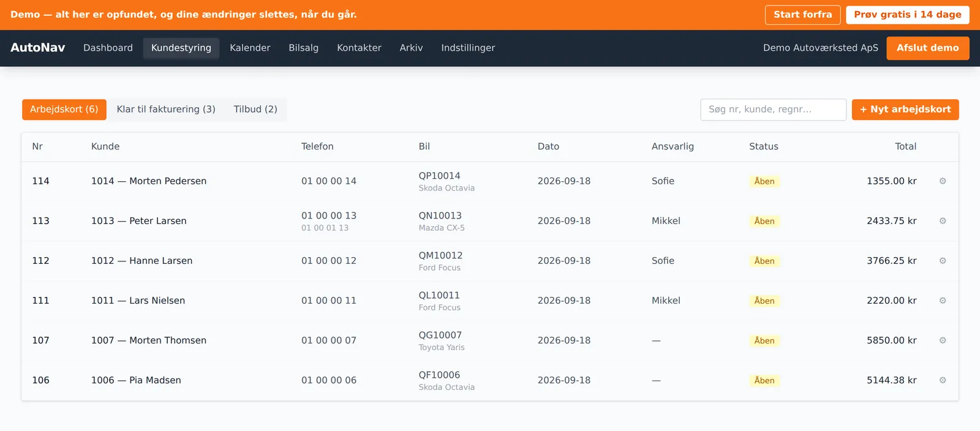Screen dimensions: 980x431
Task: Open Kontakter in the top navigation
Action: 359,48
